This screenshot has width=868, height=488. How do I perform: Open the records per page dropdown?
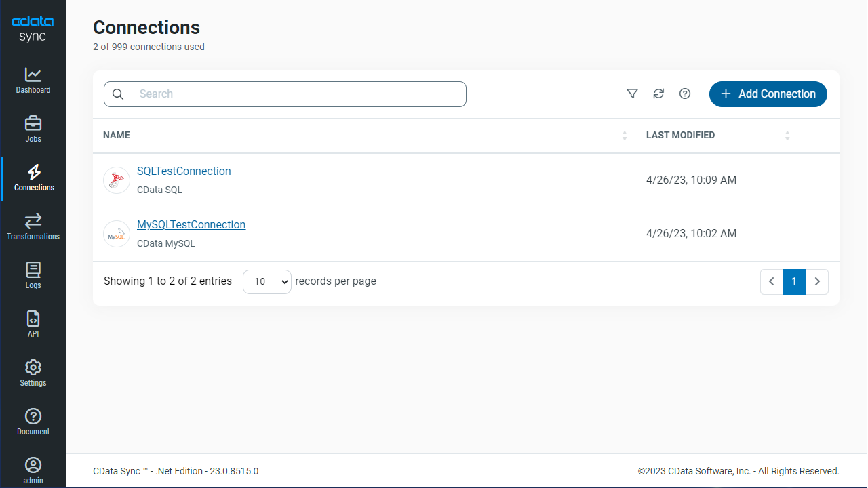[x=267, y=281]
